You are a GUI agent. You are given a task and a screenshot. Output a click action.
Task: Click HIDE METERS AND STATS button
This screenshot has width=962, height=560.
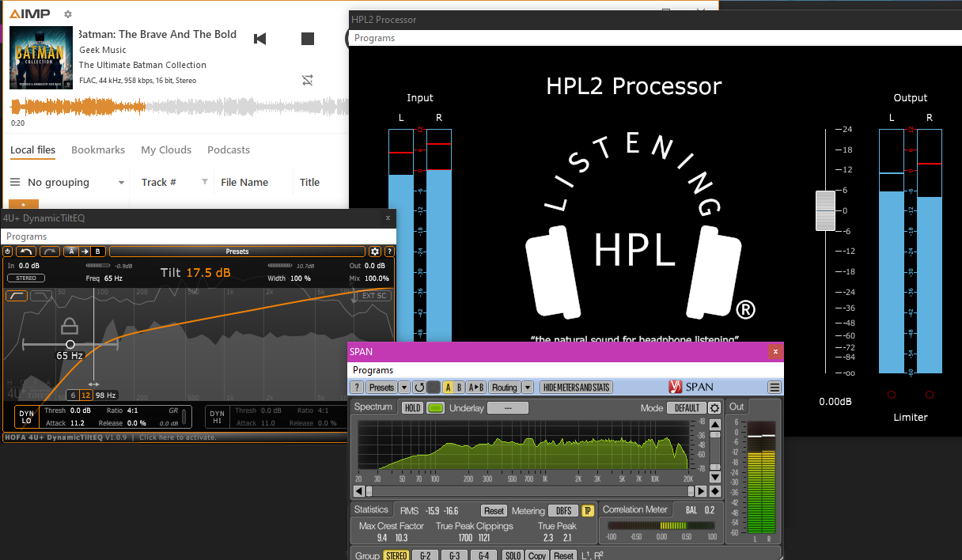pyautogui.click(x=576, y=388)
